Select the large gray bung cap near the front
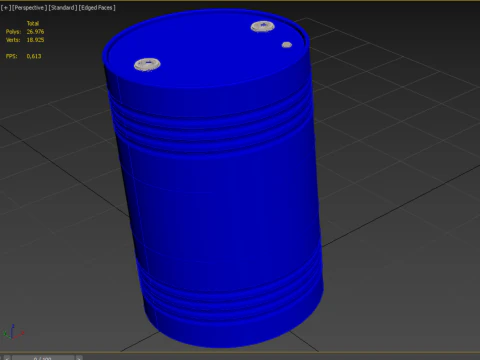480x360 pixels. 147,64
